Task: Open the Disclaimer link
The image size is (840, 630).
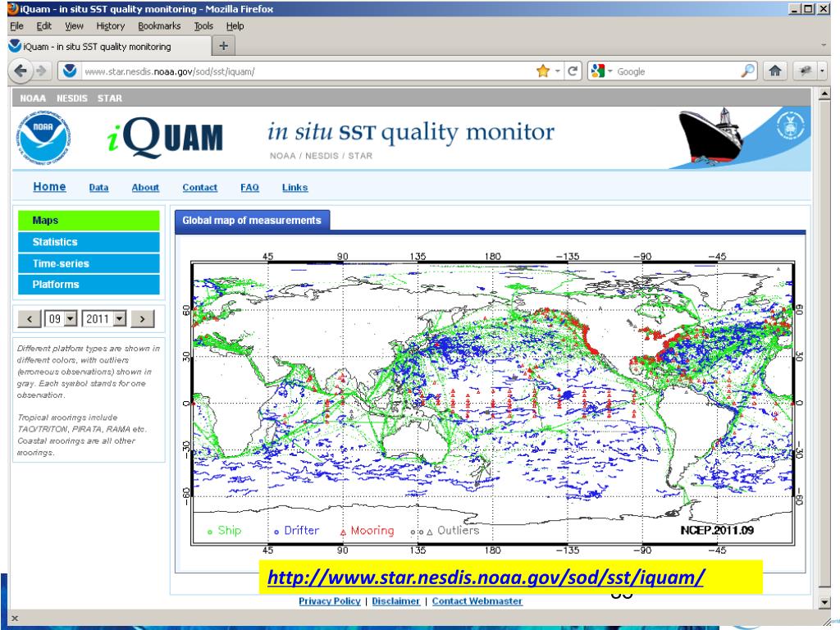Action: click(396, 600)
